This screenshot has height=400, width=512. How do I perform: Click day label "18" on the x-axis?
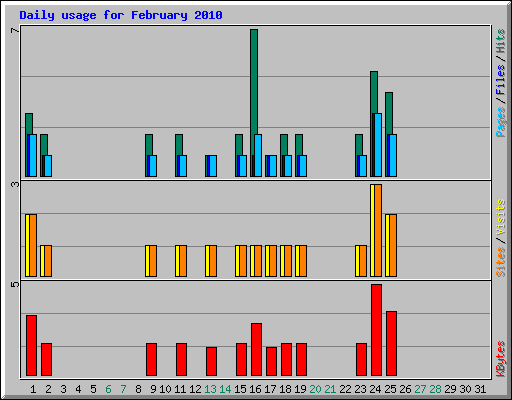coord(285,389)
